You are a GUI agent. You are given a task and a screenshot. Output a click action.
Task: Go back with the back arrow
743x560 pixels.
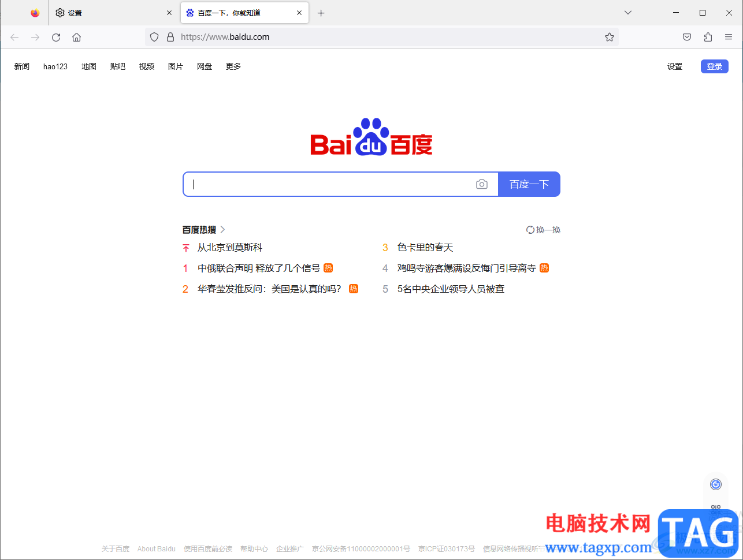coord(14,37)
